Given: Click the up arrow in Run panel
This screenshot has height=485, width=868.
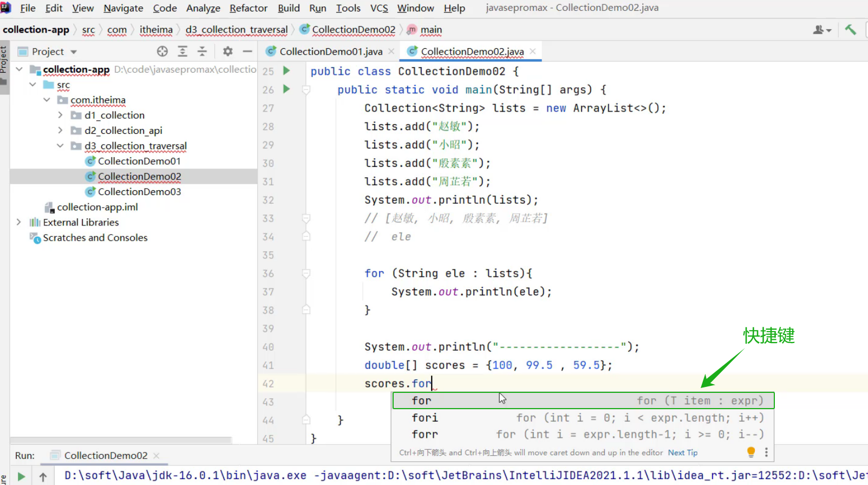Looking at the screenshot, I should tap(43, 477).
